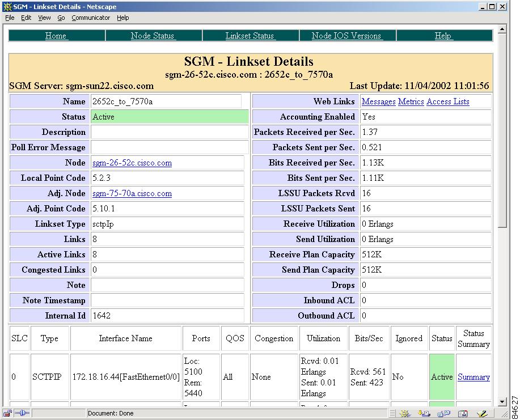This screenshot has height=420, width=520.
Task: Click the Interface Name column header
Action: [126, 338]
